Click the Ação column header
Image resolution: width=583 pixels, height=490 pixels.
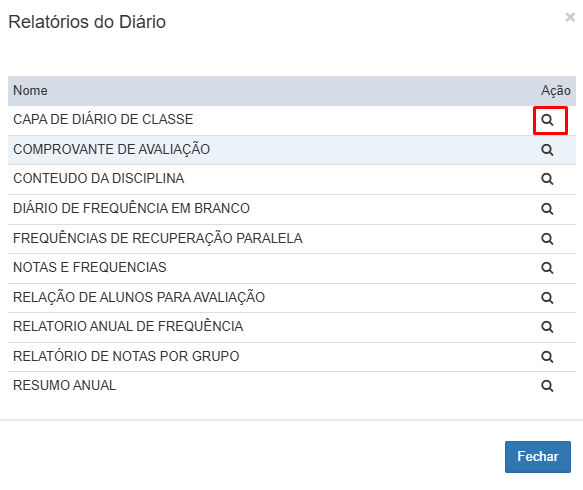[556, 91]
